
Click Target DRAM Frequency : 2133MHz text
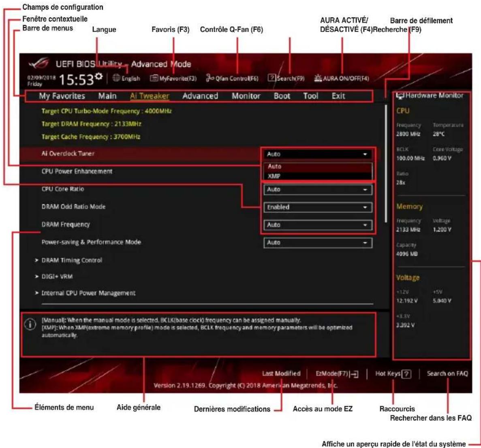(92, 124)
